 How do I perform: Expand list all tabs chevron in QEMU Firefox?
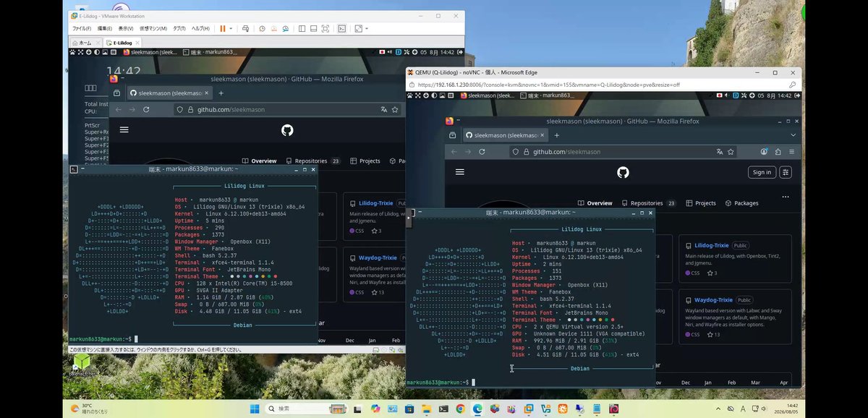pyautogui.click(x=793, y=135)
